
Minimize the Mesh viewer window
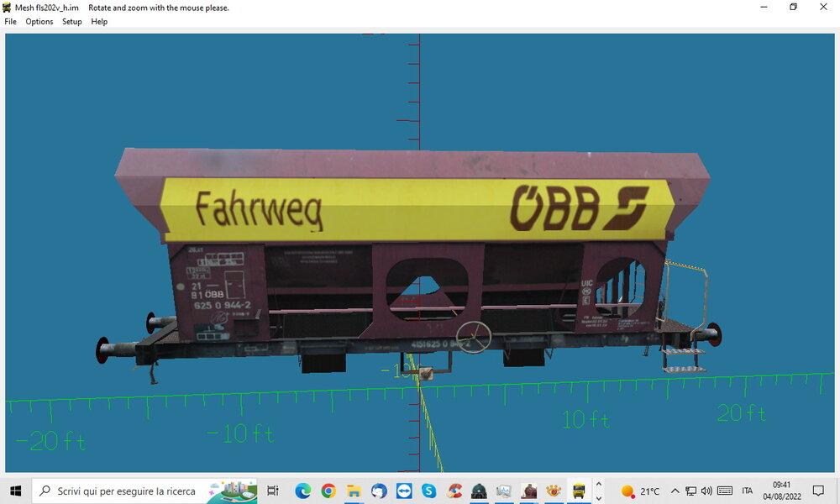[x=764, y=7]
